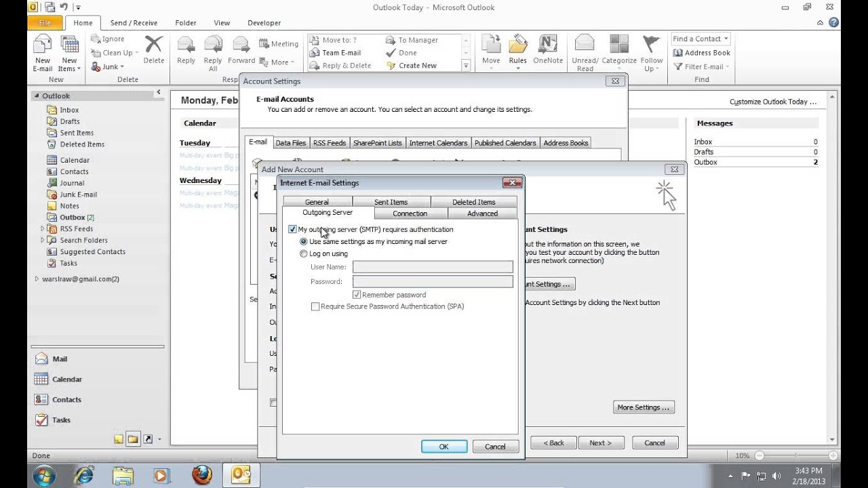Open the File ribbon tab
The image size is (868, 488).
pyautogui.click(x=45, y=22)
